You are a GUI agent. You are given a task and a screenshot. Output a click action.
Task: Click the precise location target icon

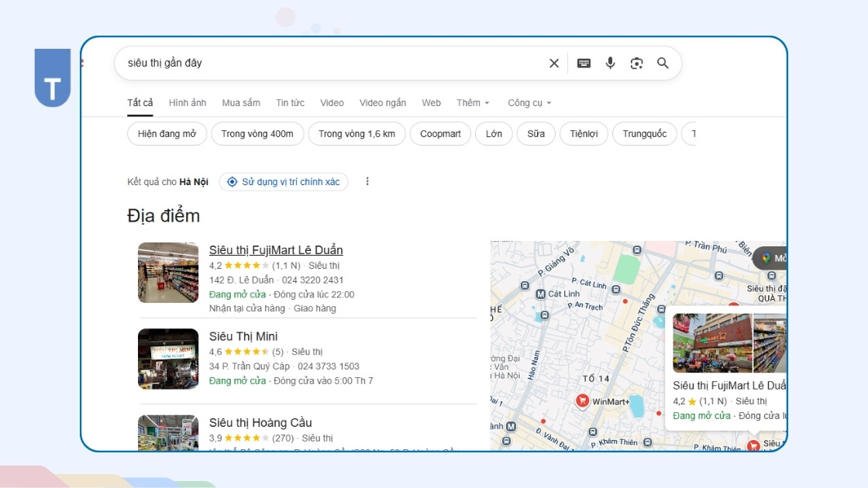pos(232,181)
